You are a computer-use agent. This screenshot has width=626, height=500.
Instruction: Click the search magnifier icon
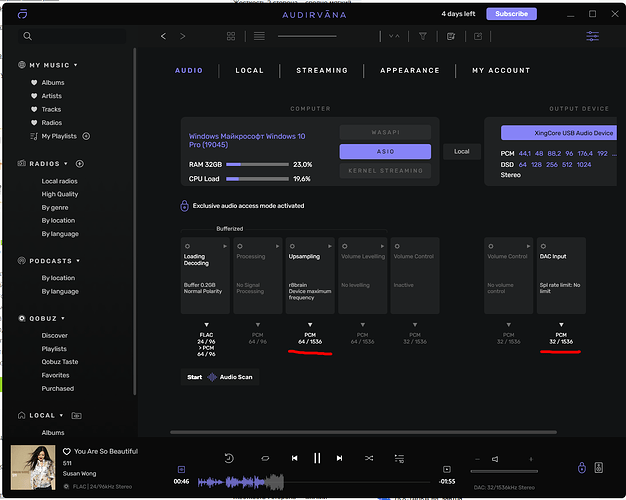click(27, 36)
